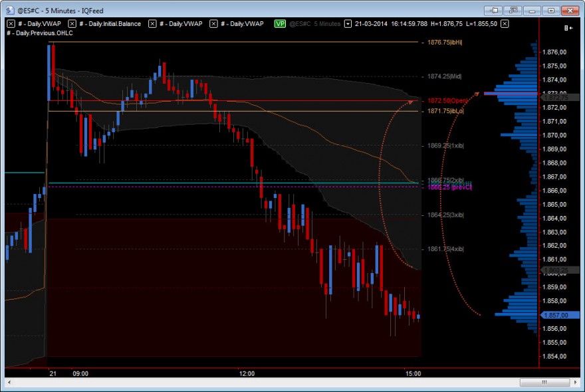Click the green VP volume profile badge

280,24
